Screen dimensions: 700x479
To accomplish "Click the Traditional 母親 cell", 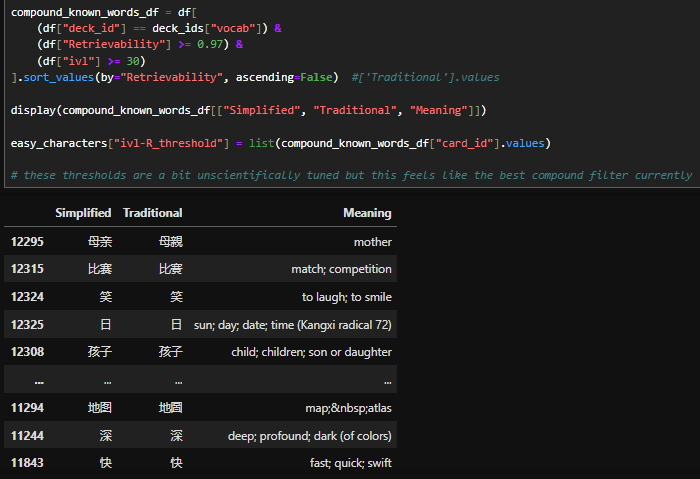I will 170,242.
